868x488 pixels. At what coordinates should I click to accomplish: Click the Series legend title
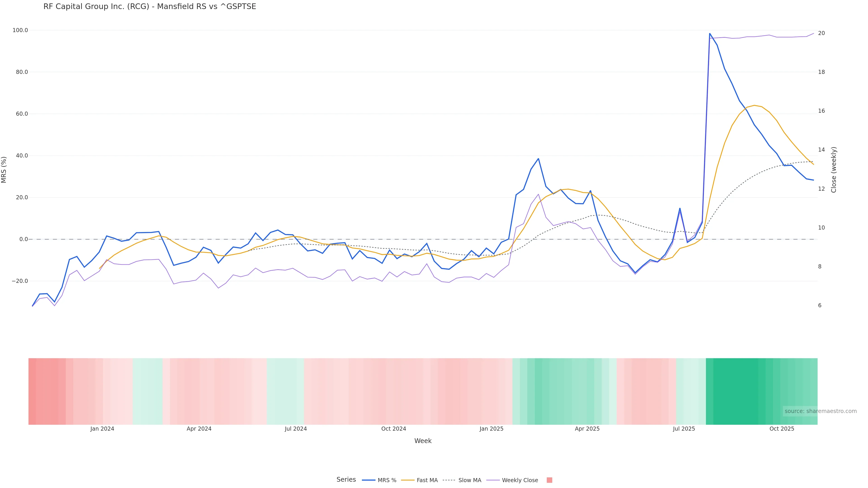(346, 480)
